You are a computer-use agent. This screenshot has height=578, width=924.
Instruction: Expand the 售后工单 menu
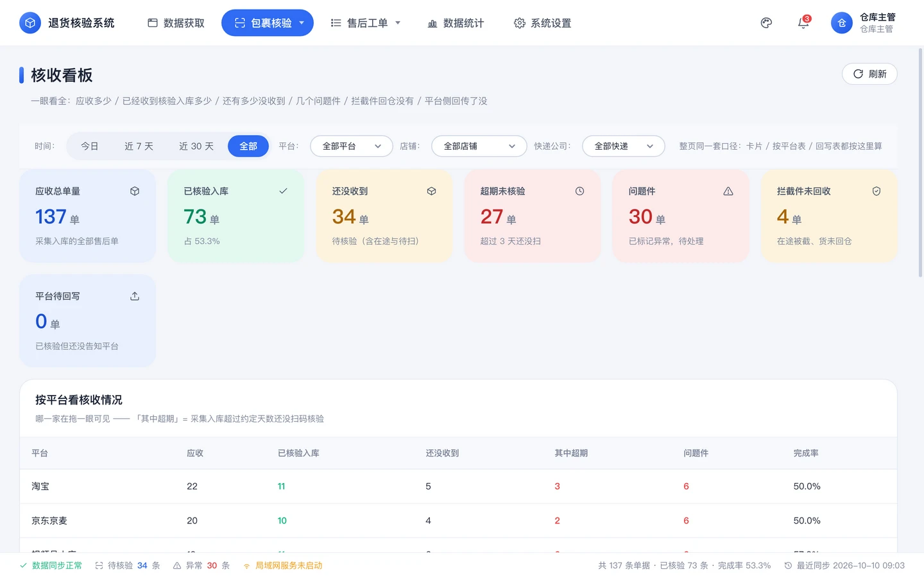[366, 23]
